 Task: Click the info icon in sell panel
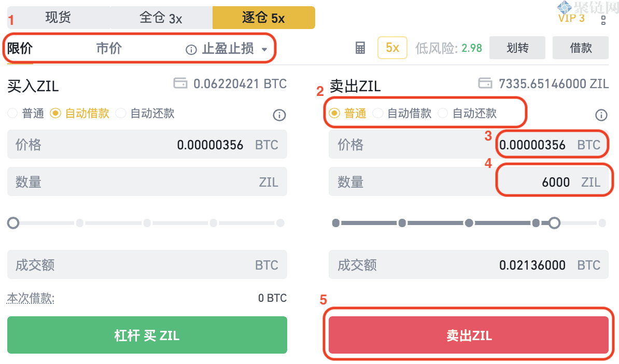pyautogui.click(x=601, y=115)
